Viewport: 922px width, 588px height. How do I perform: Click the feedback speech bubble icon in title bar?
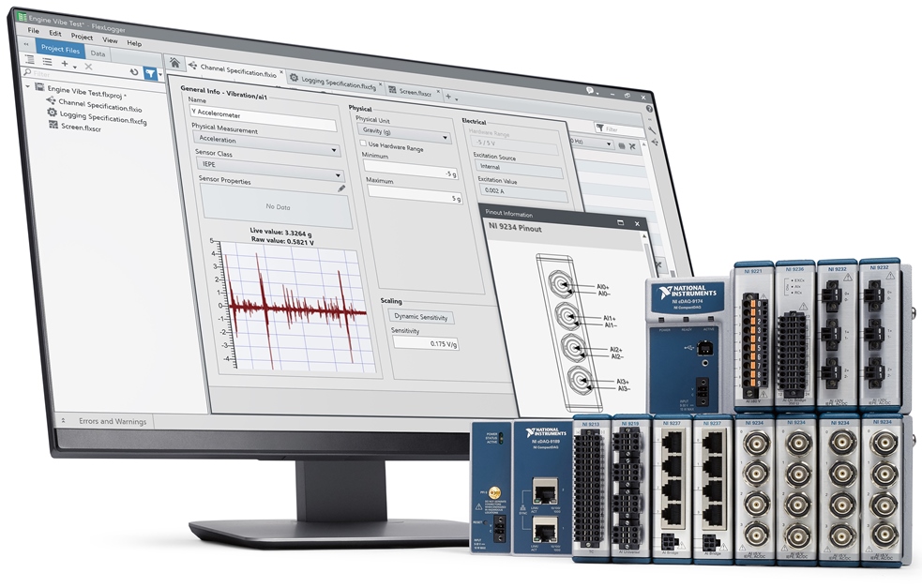tap(590, 90)
